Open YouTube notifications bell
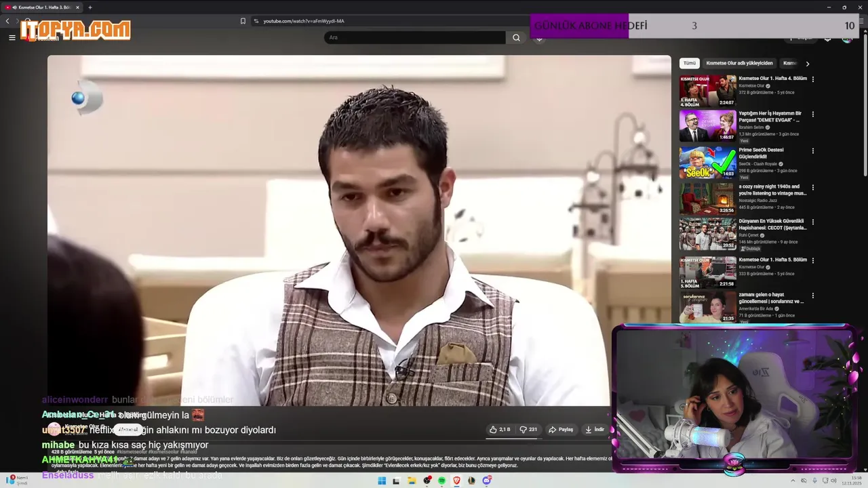 click(827, 38)
